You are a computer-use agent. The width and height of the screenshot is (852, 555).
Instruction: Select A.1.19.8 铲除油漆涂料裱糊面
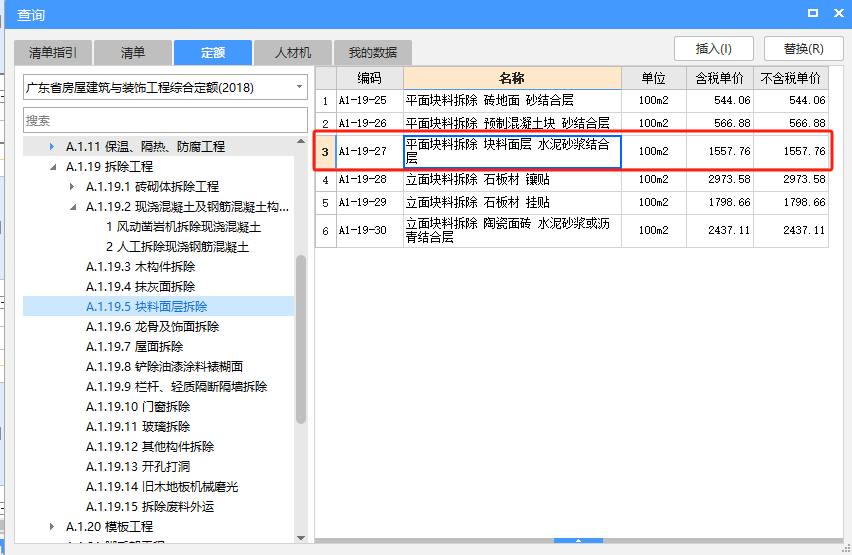pos(164,366)
